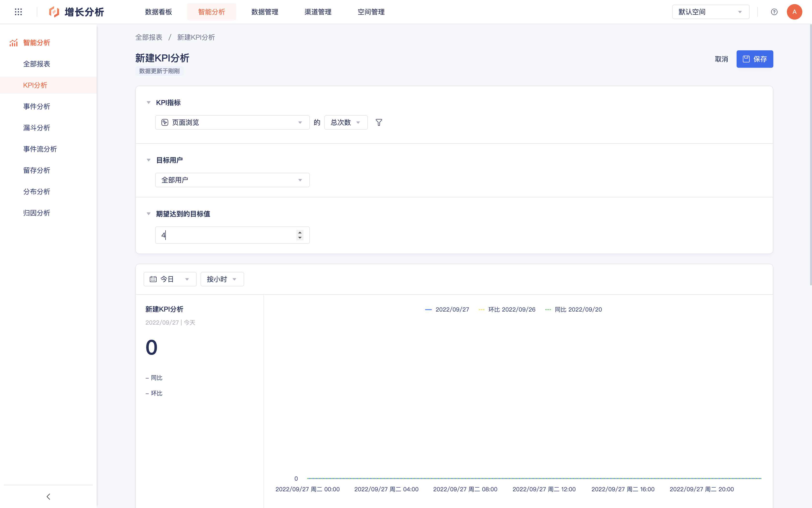
Task: Click the filter funnel icon
Action: [379, 123]
